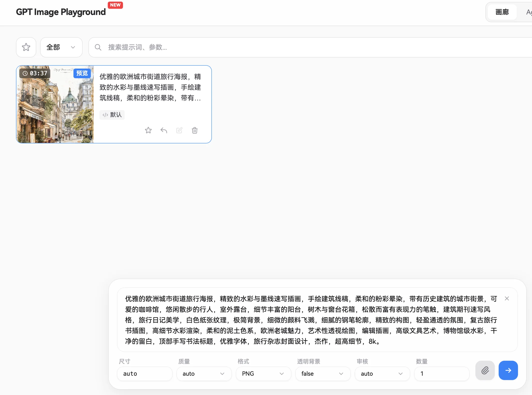Open the 格式 PNG format dropdown
This screenshot has height=395, width=532.
click(x=264, y=374)
